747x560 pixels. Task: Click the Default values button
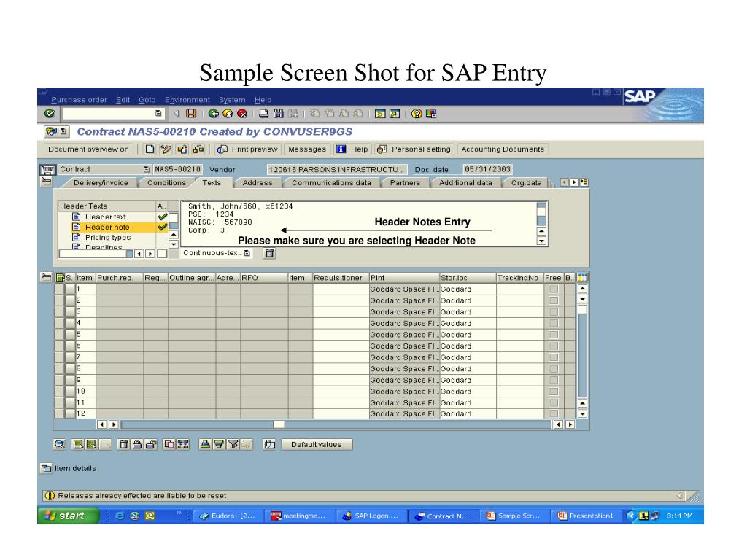pos(317,444)
